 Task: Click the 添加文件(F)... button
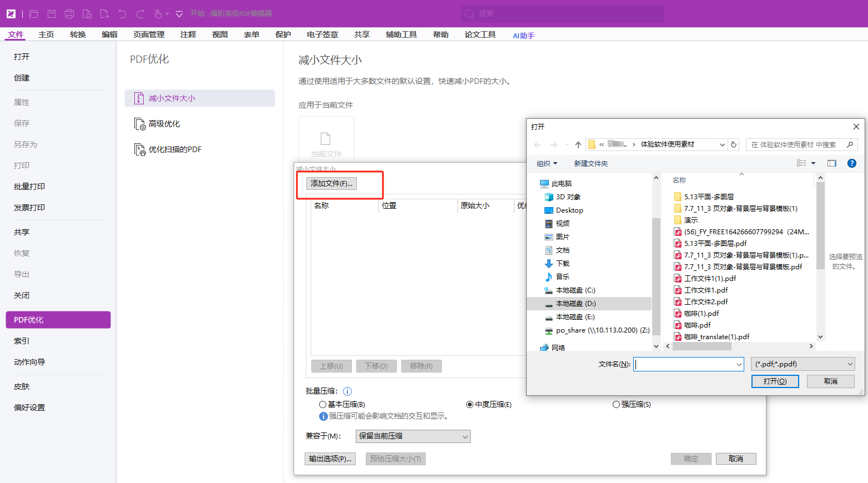pyautogui.click(x=331, y=184)
